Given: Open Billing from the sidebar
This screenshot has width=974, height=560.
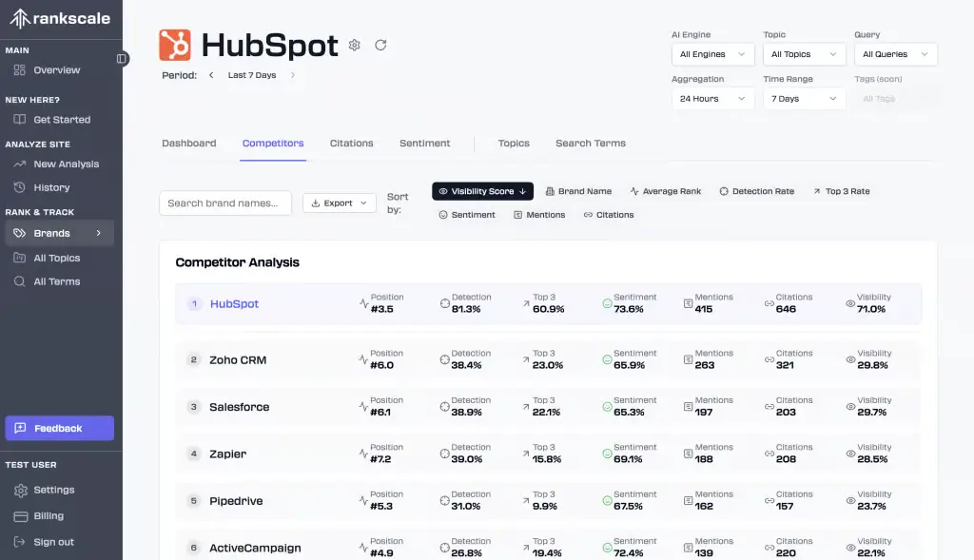Looking at the screenshot, I should tap(49, 516).
